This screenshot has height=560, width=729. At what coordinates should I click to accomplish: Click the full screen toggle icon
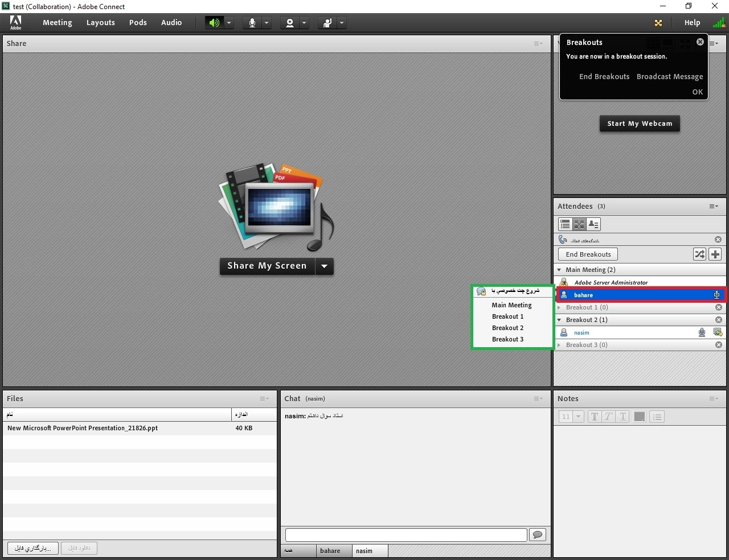tap(658, 23)
